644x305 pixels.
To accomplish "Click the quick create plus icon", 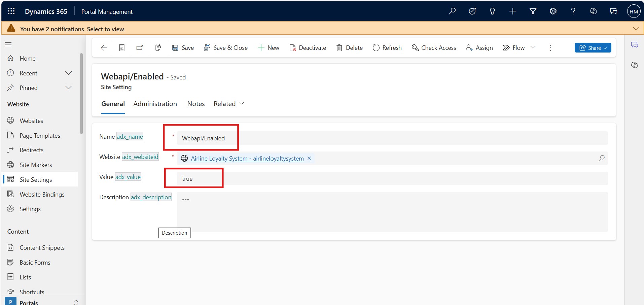I will [513, 11].
